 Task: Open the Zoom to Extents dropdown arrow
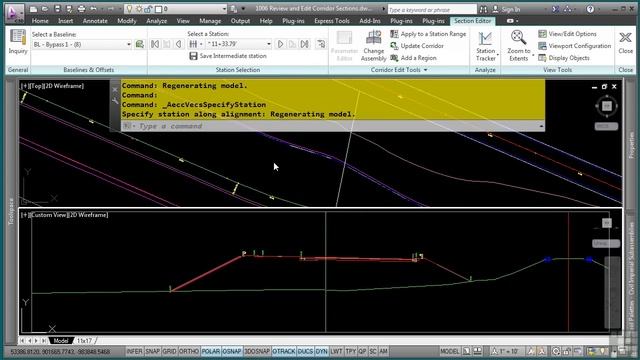(x=533, y=55)
